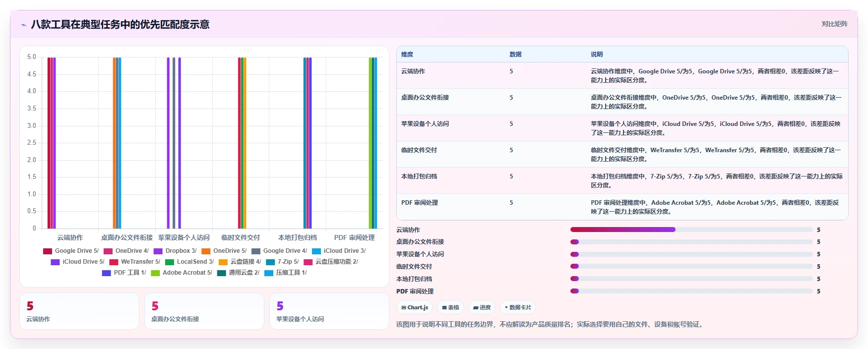Click the 桌面办公文件衔接 bar group in chart

[117, 143]
